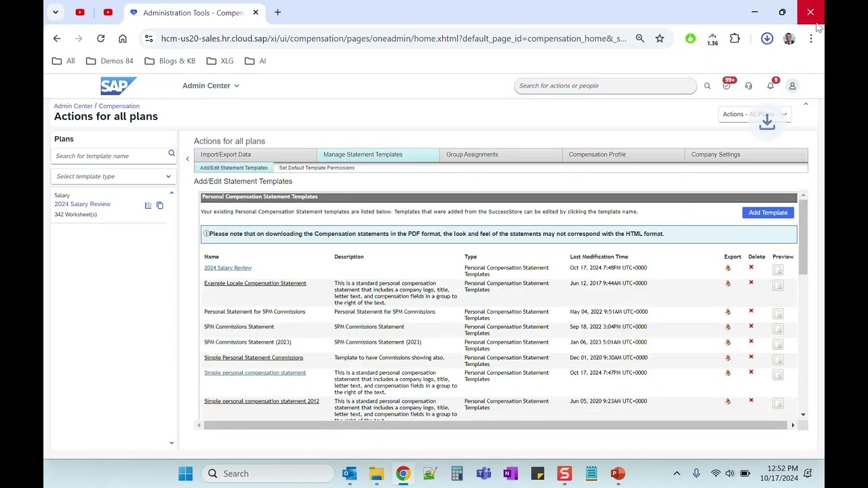The width and height of the screenshot is (868, 488).
Task: Open SAP global search magnifier icon
Action: pyautogui.click(x=707, y=86)
